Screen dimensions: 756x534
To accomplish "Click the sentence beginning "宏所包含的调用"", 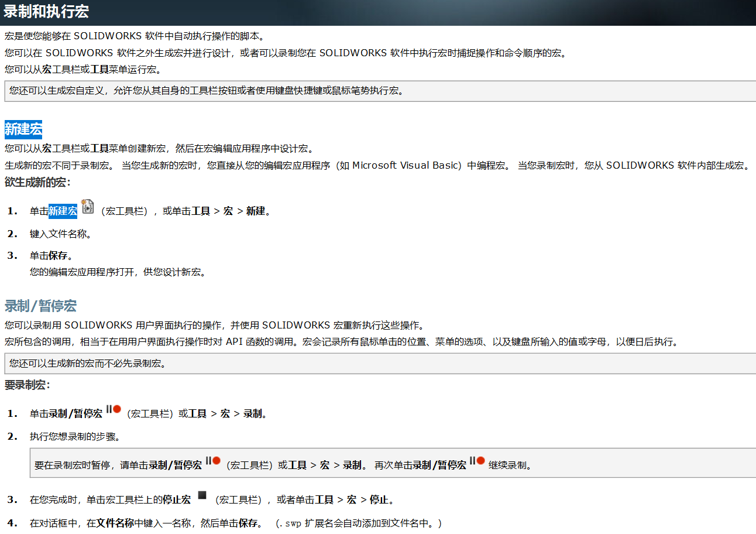I will 341,342.
